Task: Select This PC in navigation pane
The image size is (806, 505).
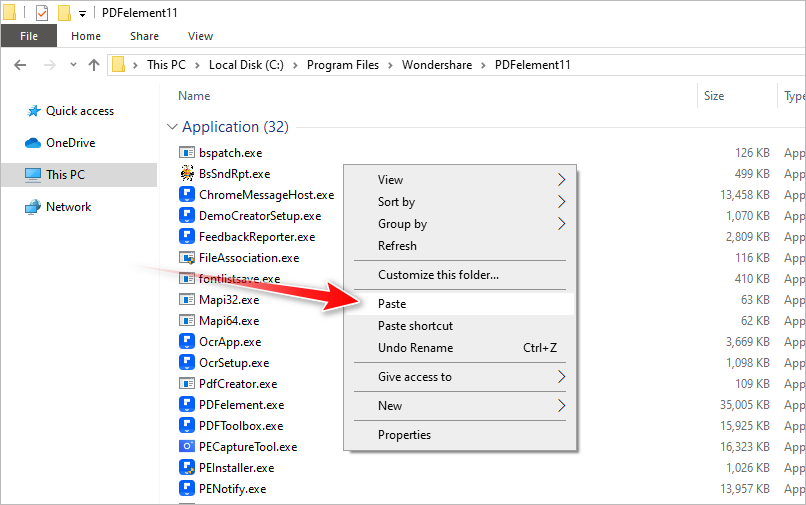Action: pos(65,175)
